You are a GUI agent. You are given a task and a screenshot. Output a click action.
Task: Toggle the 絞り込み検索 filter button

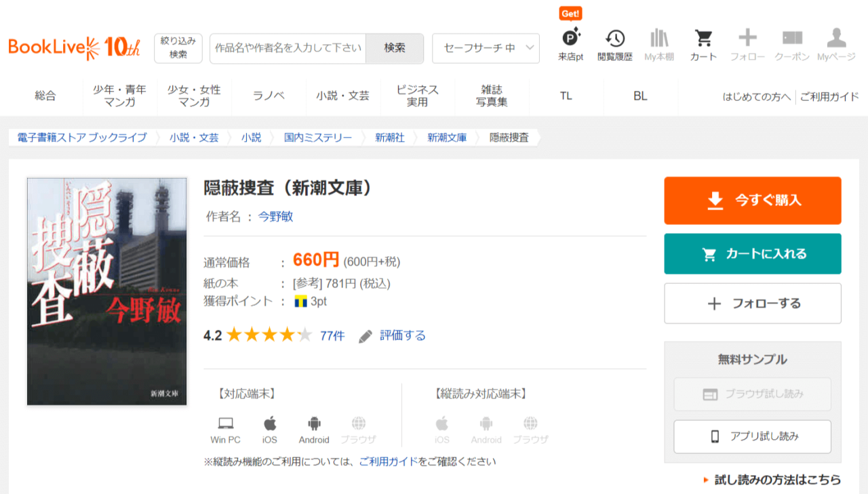tap(178, 48)
